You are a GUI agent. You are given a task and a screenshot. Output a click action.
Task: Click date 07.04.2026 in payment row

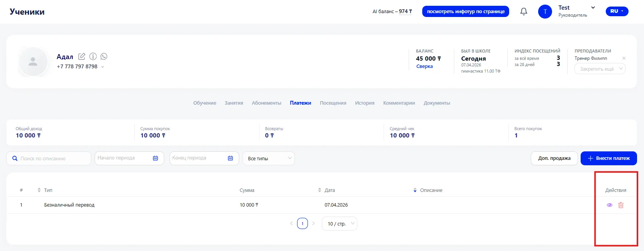(336, 205)
